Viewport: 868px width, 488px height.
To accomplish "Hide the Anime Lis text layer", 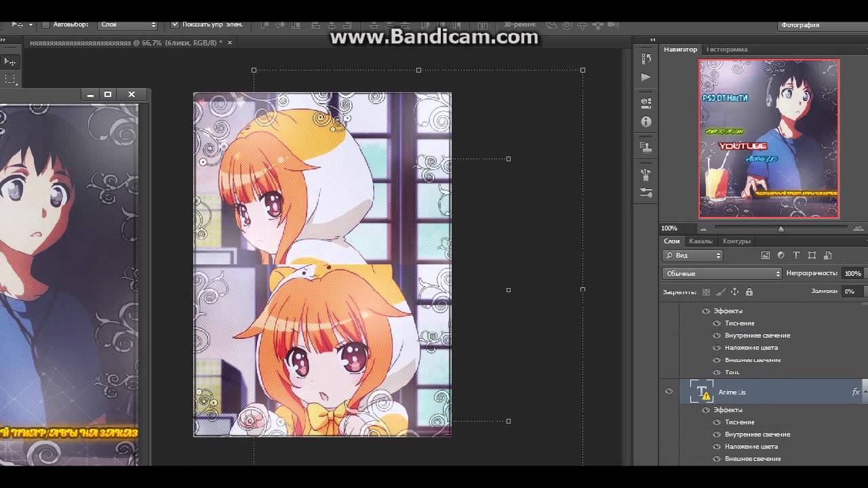I will pyautogui.click(x=669, y=392).
